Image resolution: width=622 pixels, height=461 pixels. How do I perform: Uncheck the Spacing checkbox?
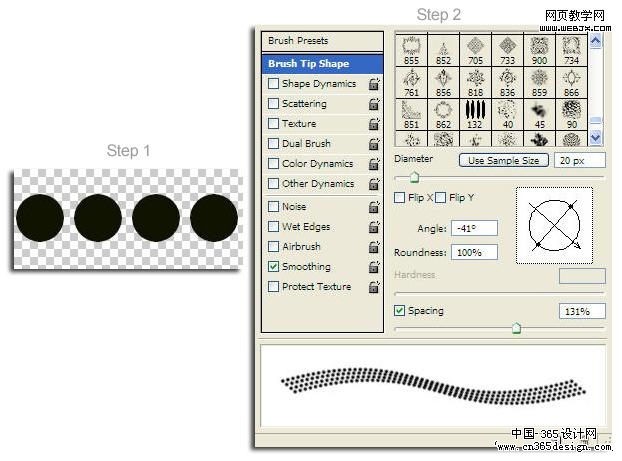pyautogui.click(x=399, y=310)
